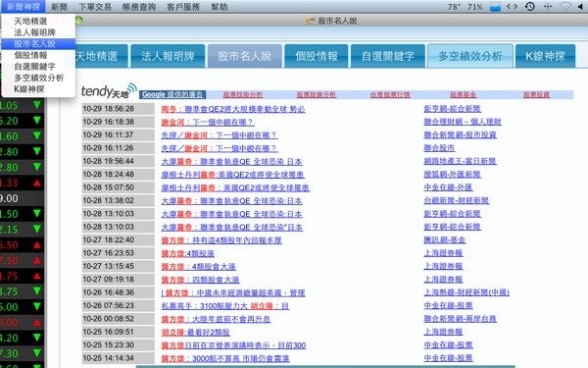Open source link 網路地產王-當日新聞
Viewport: 588px width, 368px height.
pos(461,161)
